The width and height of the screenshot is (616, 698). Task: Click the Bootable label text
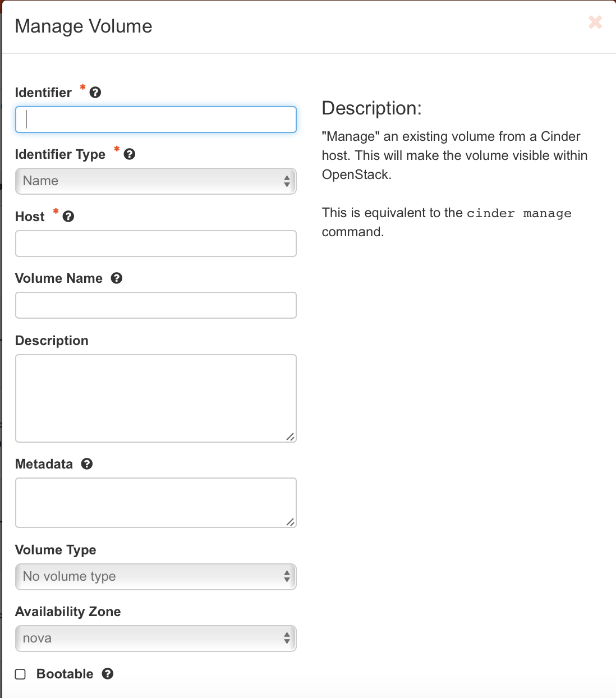[x=65, y=674]
